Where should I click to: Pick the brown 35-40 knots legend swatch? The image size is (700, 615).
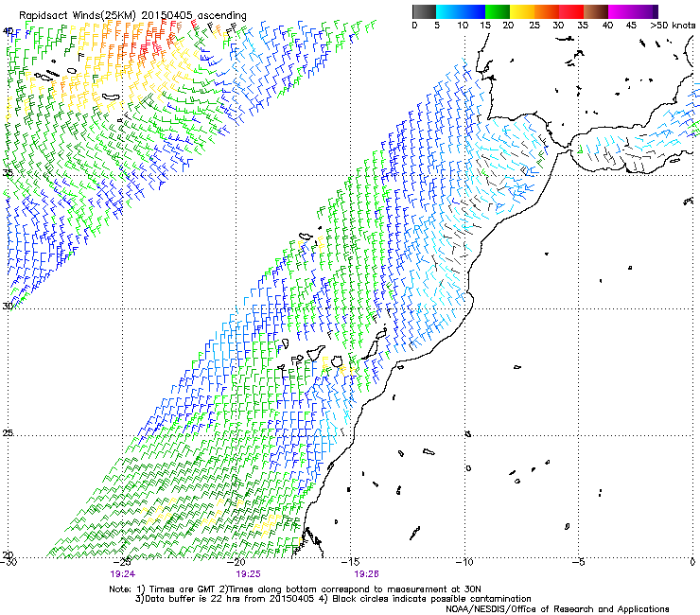click(x=596, y=11)
